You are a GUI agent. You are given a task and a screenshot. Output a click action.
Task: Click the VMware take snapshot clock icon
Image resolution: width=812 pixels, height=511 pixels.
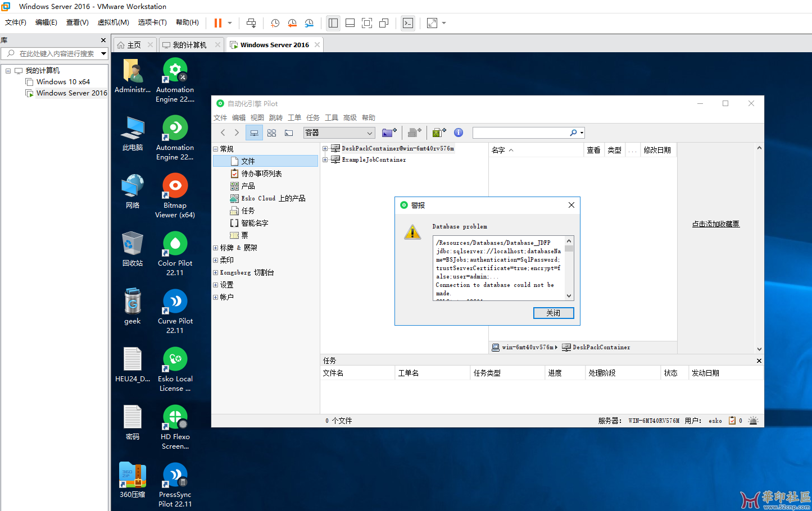[x=275, y=23]
